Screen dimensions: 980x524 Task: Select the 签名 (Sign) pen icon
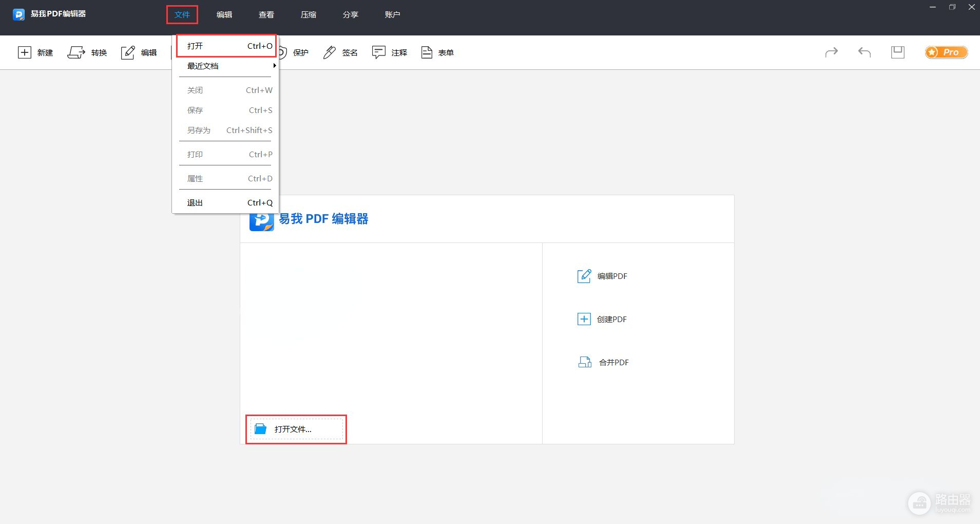[x=330, y=52]
